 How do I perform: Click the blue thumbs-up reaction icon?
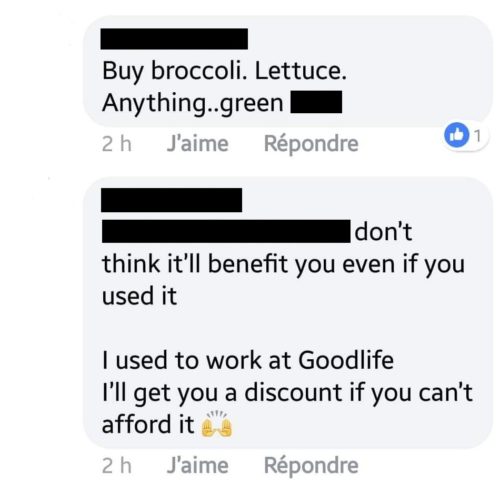(x=457, y=135)
